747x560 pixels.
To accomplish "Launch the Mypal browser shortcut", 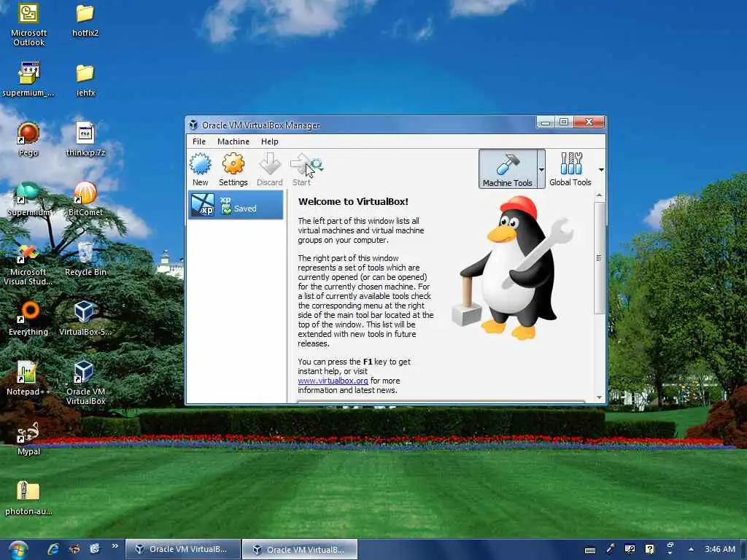I will click(x=28, y=438).
